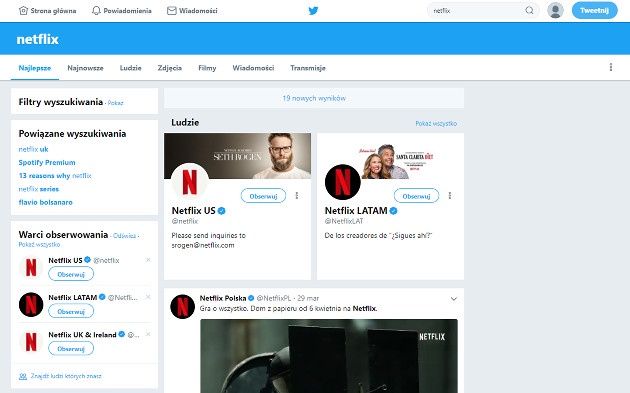
Task: Open Seth Rogen banner on Netflix US card
Action: pyautogui.click(x=237, y=156)
